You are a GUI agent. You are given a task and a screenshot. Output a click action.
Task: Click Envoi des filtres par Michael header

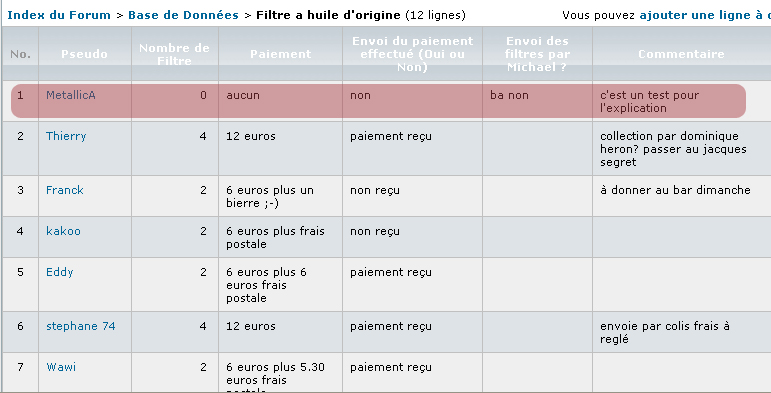537,54
